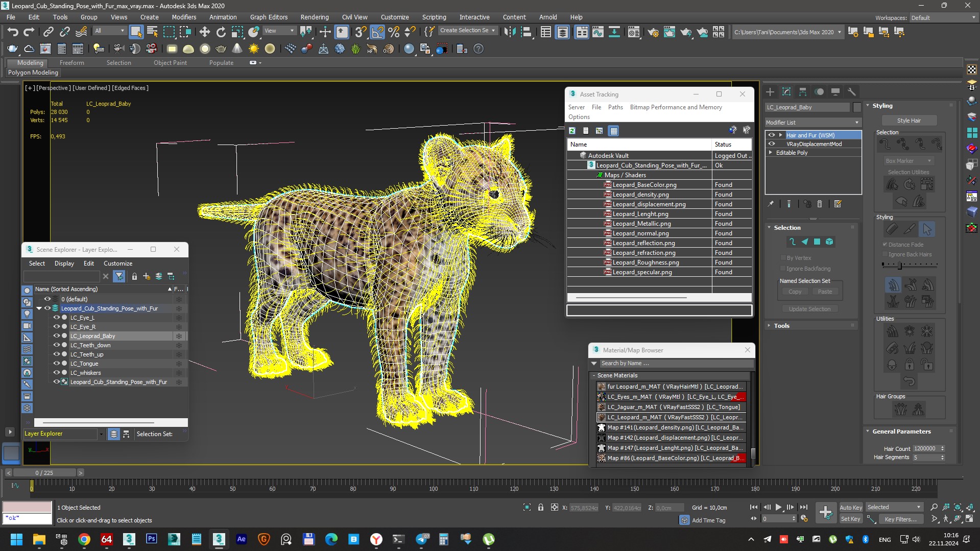The width and height of the screenshot is (980, 551).
Task: Click the Configure Modifier Sets icon
Action: 838,204
